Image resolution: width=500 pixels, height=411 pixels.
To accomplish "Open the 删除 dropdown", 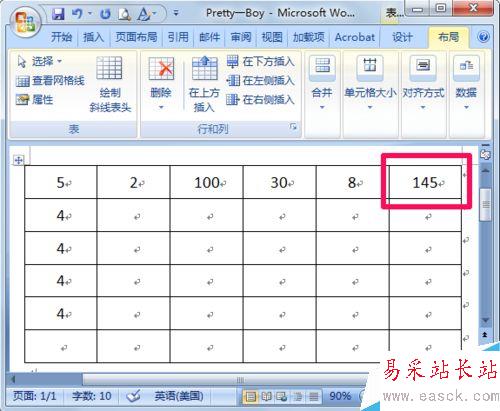I will [x=161, y=83].
